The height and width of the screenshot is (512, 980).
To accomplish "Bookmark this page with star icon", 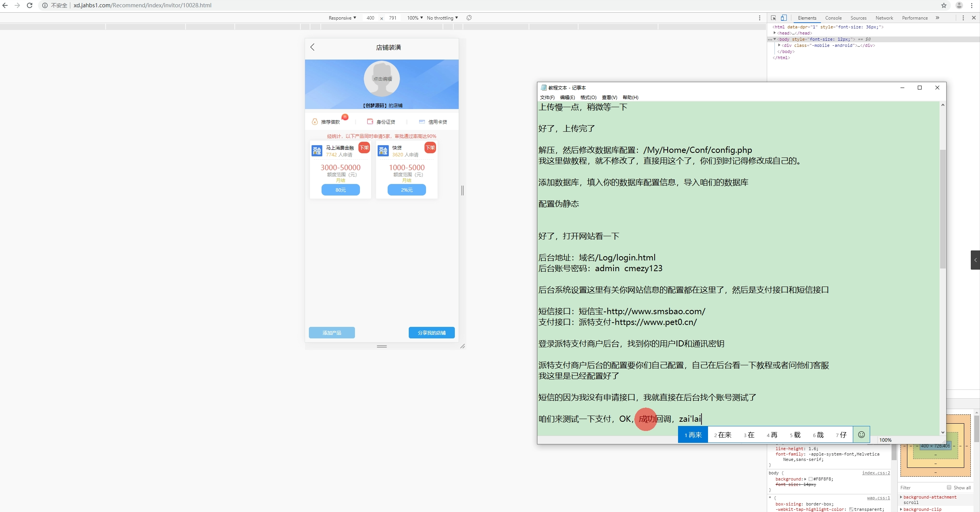I will coord(944,5).
